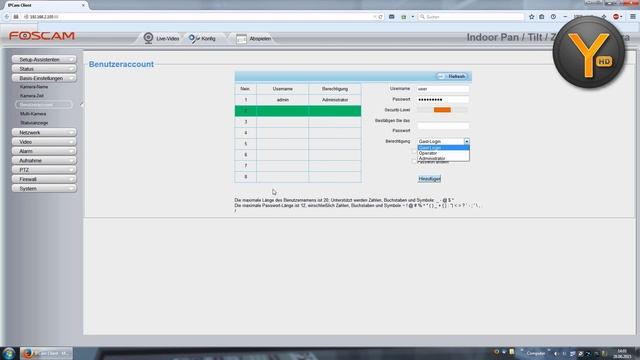Image resolution: width=640 pixels, height=360 pixels.
Task: Select empty user row 3
Action: tap(298, 122)
